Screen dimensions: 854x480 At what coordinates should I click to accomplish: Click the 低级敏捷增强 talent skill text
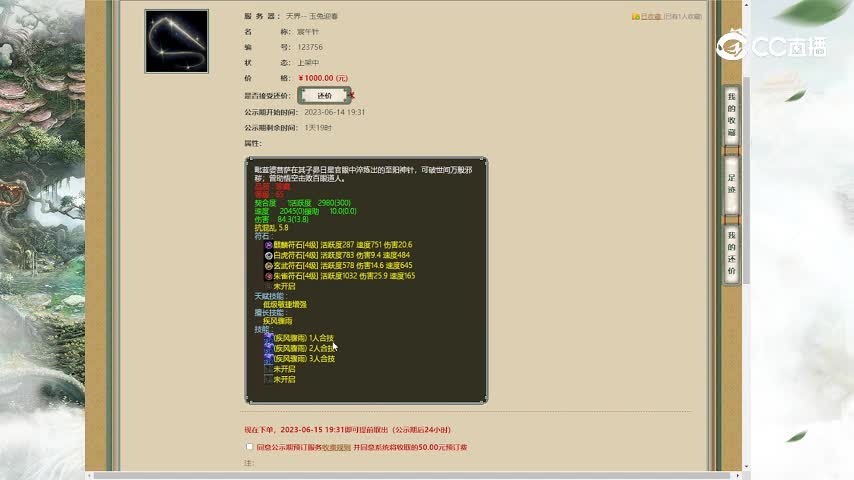(285, 305)
